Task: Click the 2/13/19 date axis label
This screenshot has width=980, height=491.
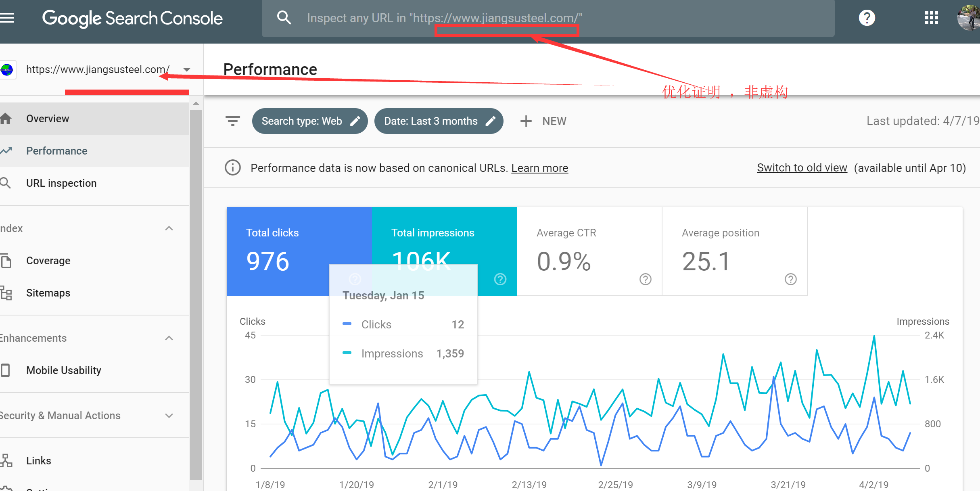Action: 529,485
